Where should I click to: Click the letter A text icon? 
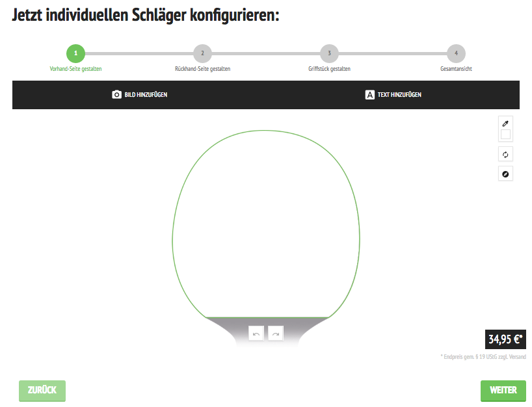coord(369,95)
